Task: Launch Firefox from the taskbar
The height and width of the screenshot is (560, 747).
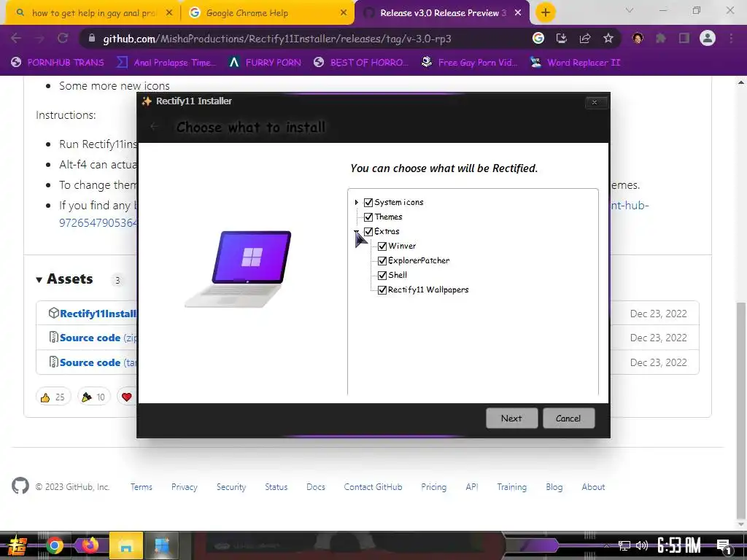Action: [90, 545]
